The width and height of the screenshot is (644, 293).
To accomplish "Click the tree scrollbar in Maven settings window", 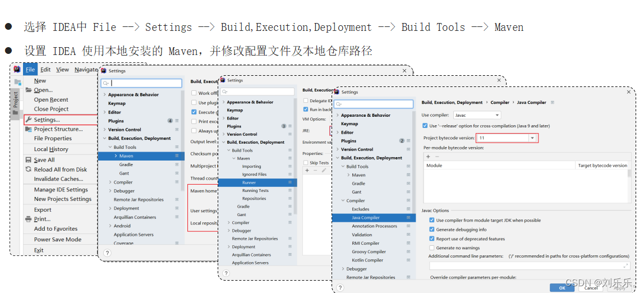I will point(183,140).
